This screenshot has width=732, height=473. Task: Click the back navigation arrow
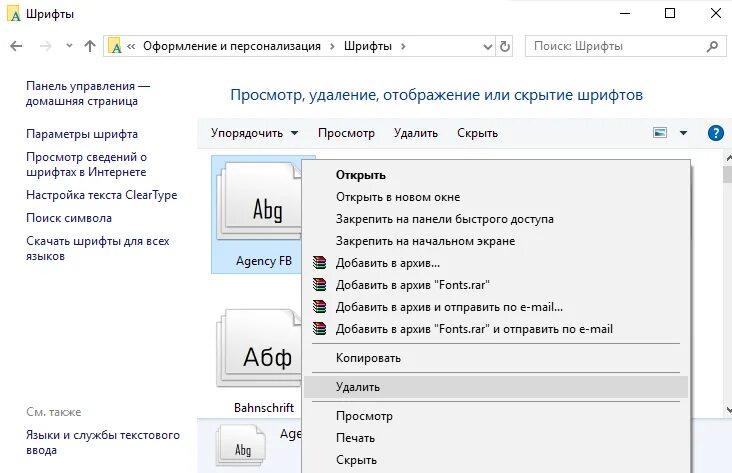(16, 46)
